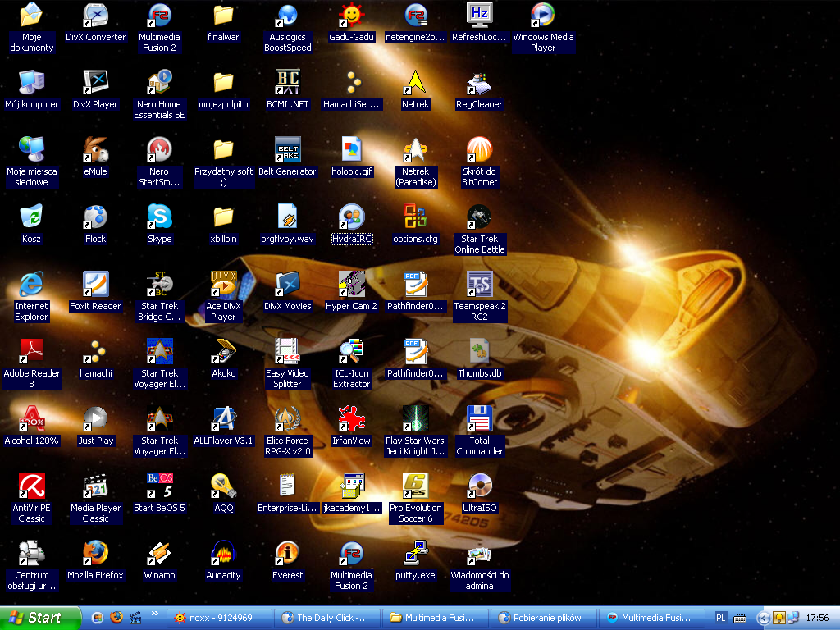The height and width of the screenshot is (630, 840).
Task: Activate the Pobieranie plików taskbar button
Action: 543,618
